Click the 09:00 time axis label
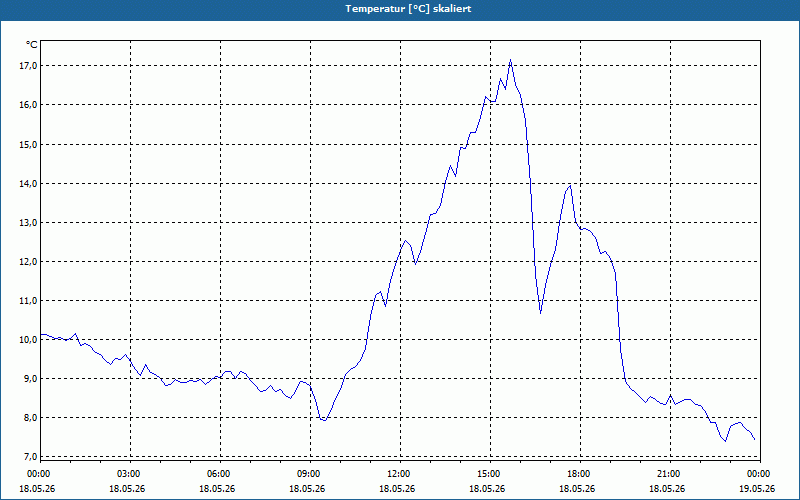 pyautogui.click(x=311, y=474)
